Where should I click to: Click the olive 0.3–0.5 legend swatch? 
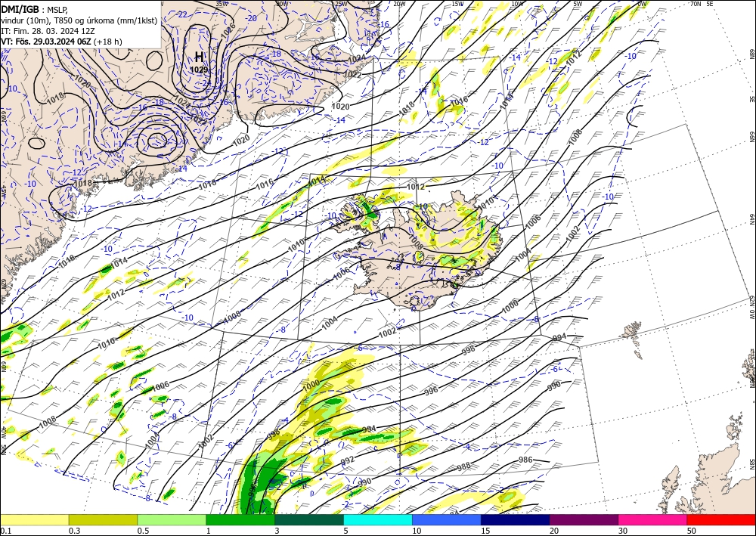click(x=103, y=519)
